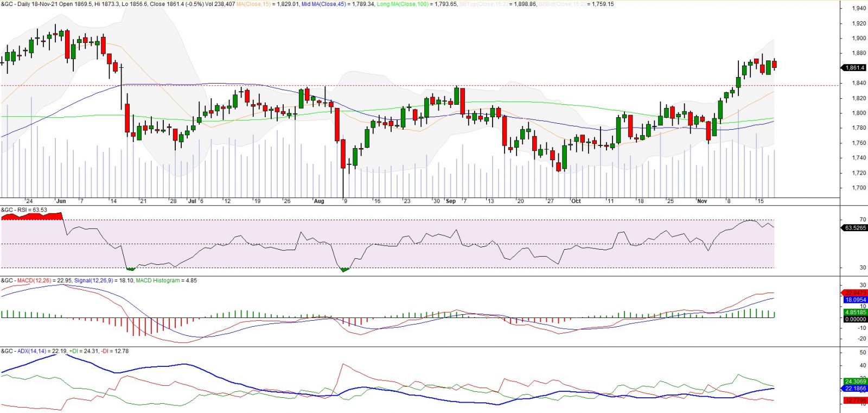
Task: Click the Signal(12,26,9) = 18.10 label
Action: pyautogui.click(x=104, y=281)
